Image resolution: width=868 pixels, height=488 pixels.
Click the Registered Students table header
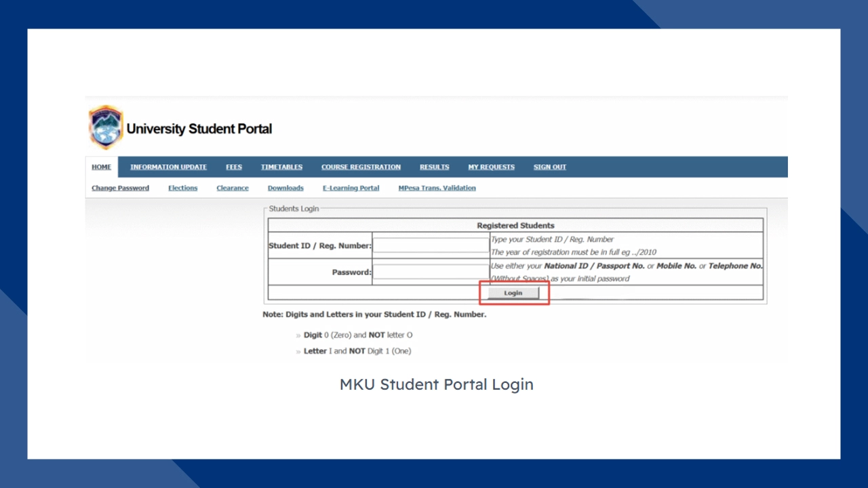click(515, 225)
